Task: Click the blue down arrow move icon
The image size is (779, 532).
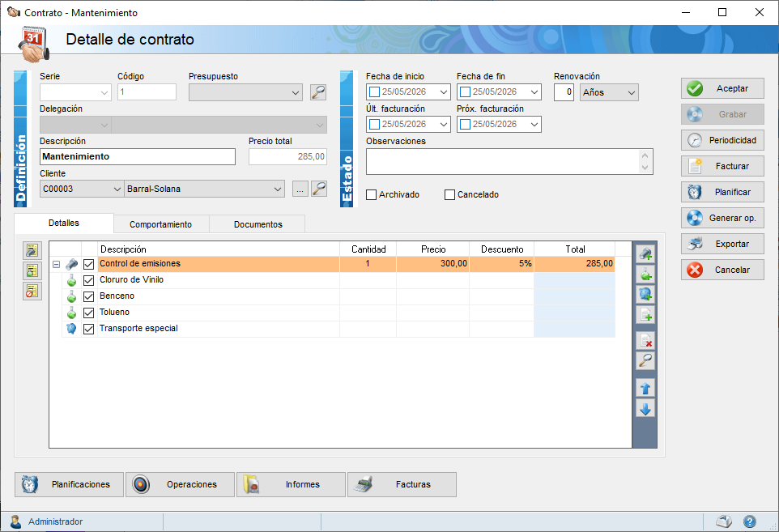Action: (x=645, y=409)
